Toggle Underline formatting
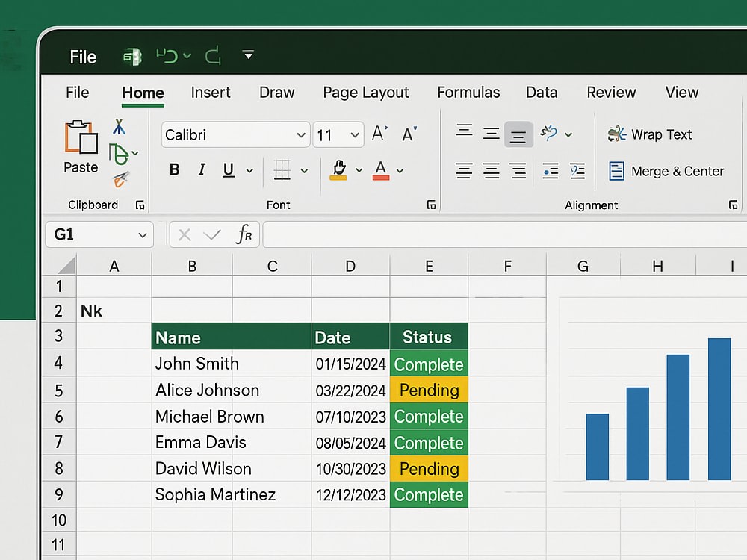The image size is (747, 560). (x=229, y=170)
